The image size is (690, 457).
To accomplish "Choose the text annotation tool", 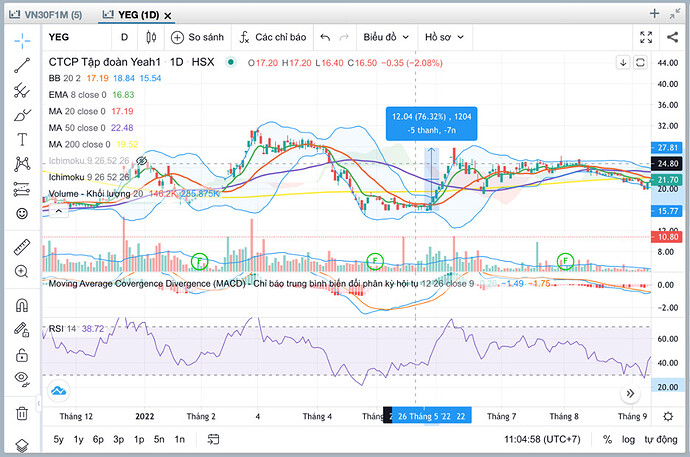I will click(21, 139).
